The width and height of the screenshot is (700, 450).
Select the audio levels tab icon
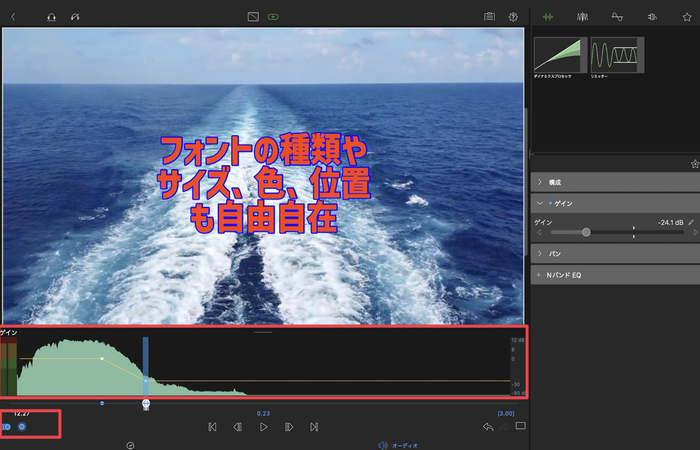(547, 17)
